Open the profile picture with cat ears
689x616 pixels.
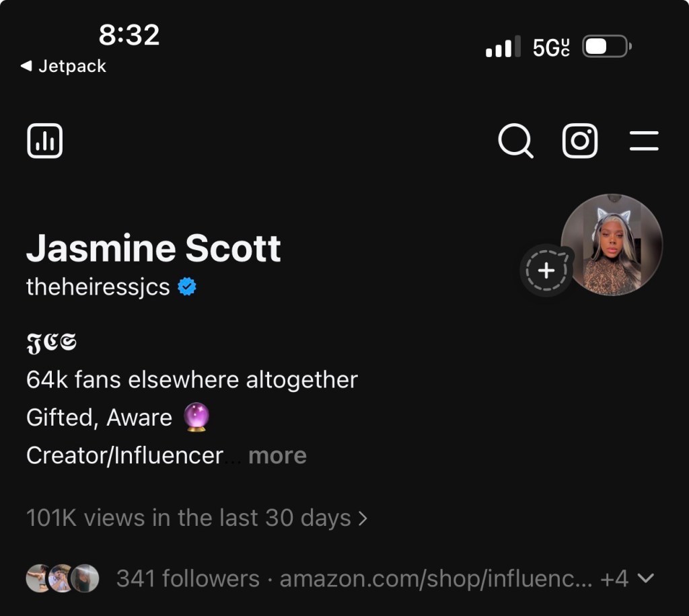[612, 245]
